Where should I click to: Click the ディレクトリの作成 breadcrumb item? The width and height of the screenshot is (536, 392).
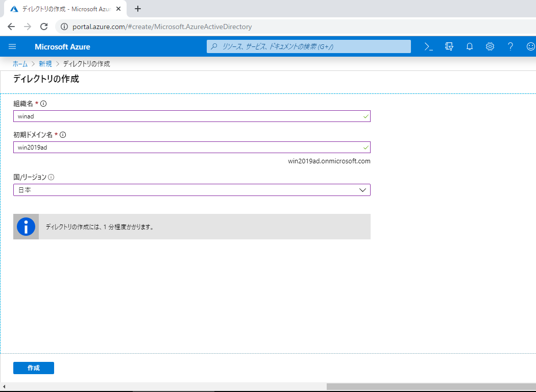(86, 64)
